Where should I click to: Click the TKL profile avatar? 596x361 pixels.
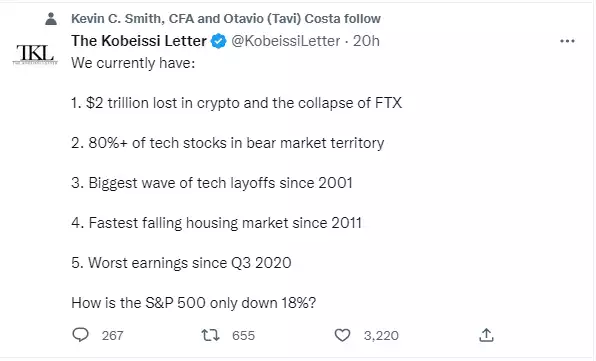[35, 54]
